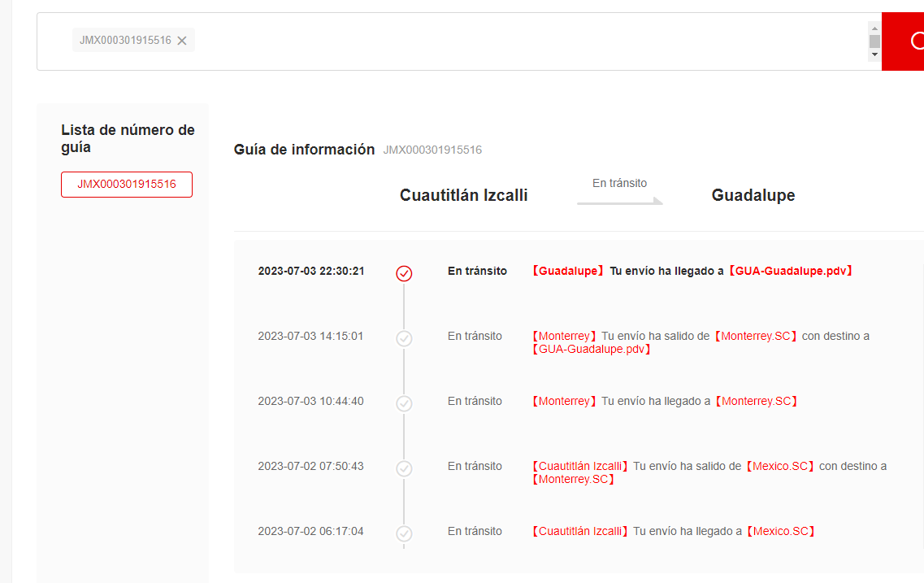
Task: Click the tracking number beside Guía de información
Action: tap(432, 150)
